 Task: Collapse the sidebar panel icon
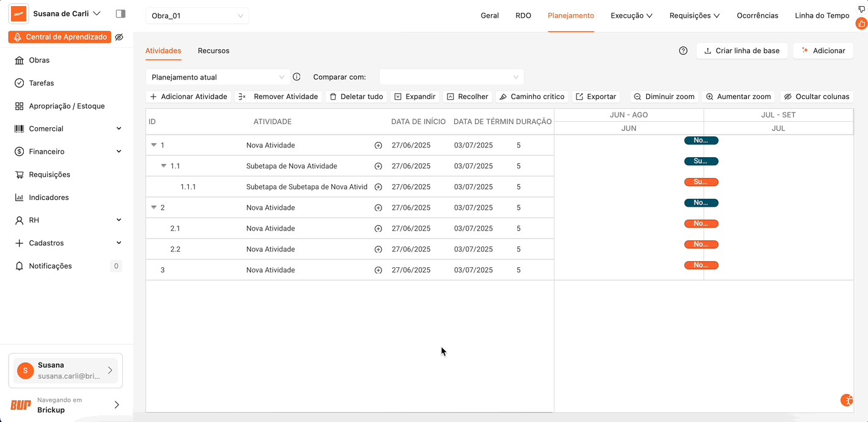[120, 13]
